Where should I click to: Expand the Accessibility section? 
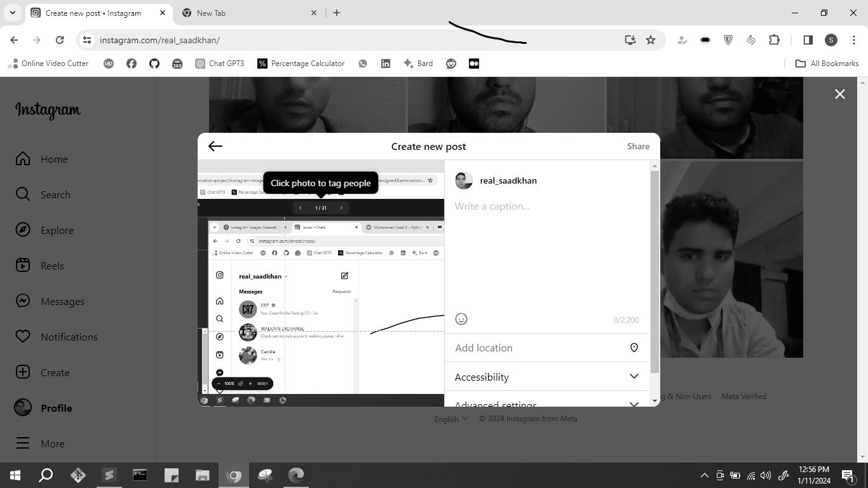546,377
